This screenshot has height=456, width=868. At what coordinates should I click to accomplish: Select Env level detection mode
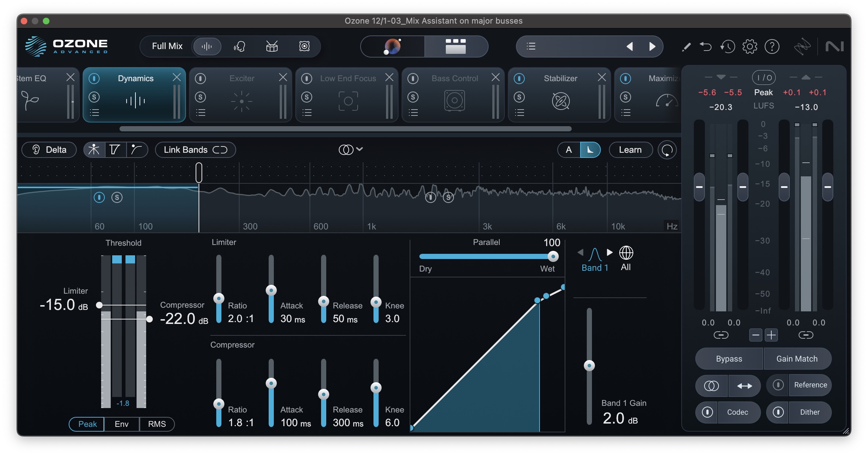[x=122, y=424]
